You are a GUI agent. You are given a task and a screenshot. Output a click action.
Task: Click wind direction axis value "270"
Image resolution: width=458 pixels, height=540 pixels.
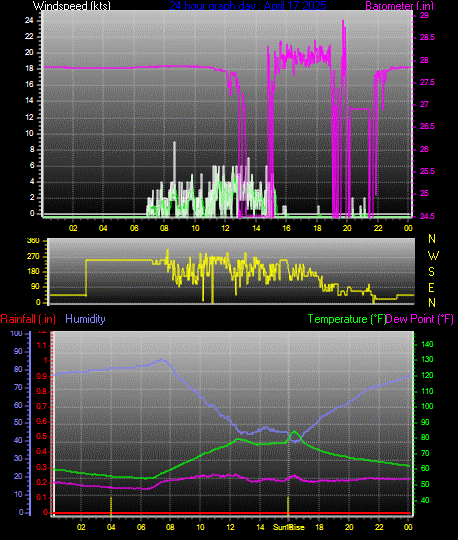tap(33, 256)
